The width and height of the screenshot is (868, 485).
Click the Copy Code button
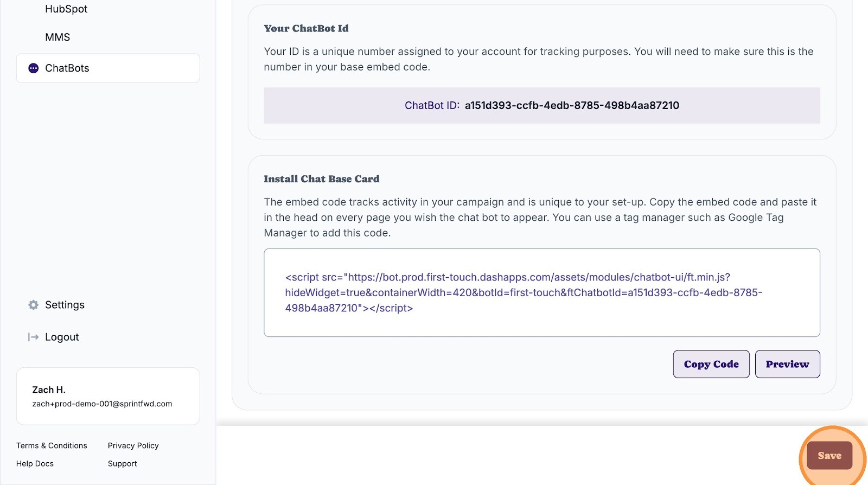(711, 364)
